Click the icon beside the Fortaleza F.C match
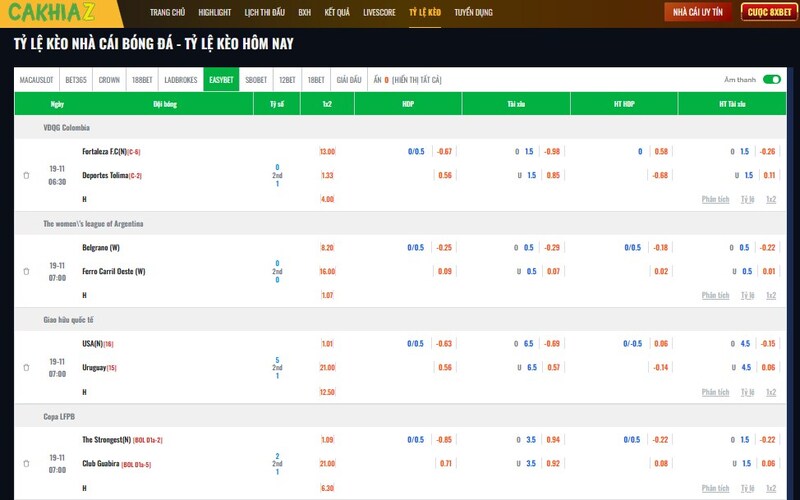This screenshot has height=500, width=800. [26, 175]
